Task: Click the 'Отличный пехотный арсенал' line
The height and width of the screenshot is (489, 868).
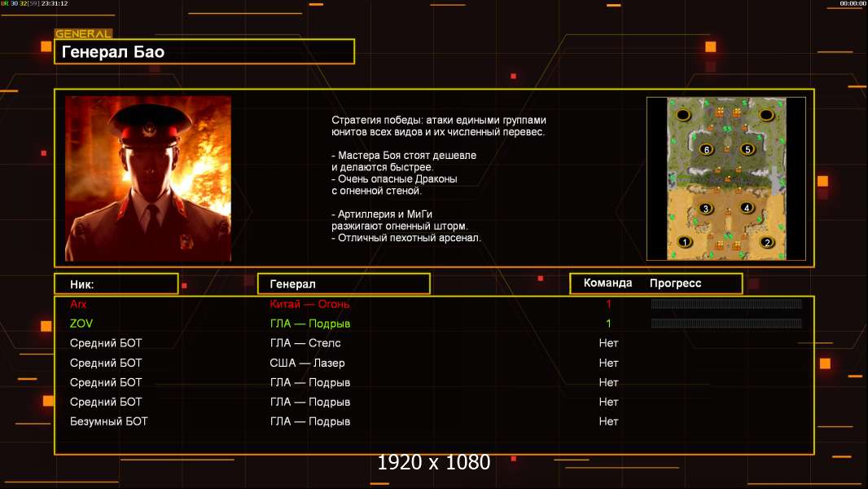Action: coord(406,238)
